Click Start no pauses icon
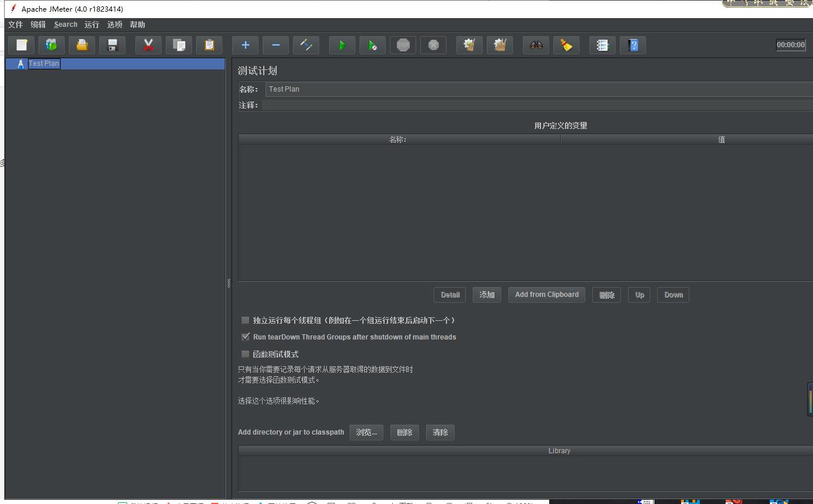The image size is (813, 504). pyautogui.click(x=372, y=45)
